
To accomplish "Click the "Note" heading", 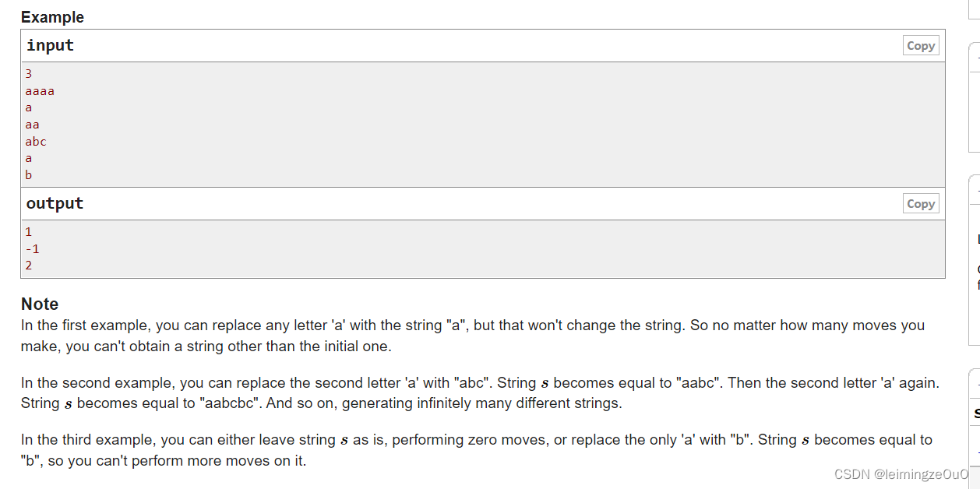I will click(40, 304).
